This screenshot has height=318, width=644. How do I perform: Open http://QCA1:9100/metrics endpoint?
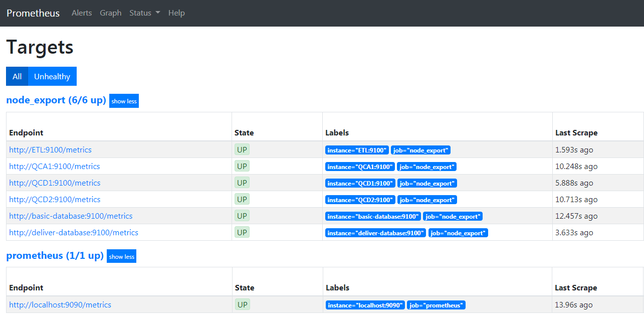coord(55,166)
